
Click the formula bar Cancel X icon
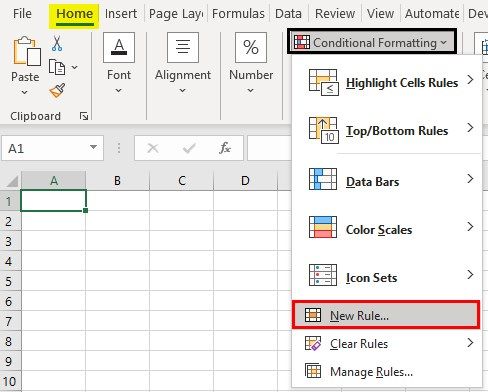coord(153,148)
